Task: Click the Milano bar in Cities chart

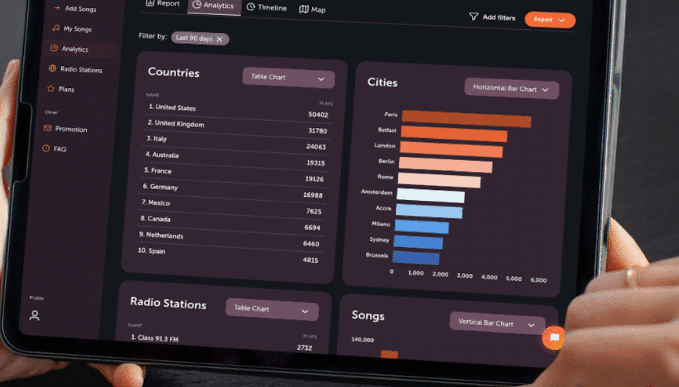Action: (421, 226)
